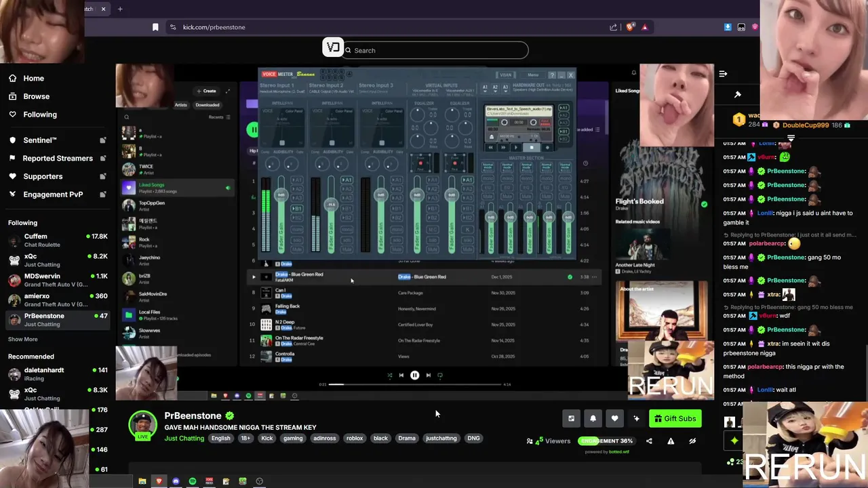
Task: Click the Just Chatting category link
Action: pyautogui.click(x=184, y=438)
